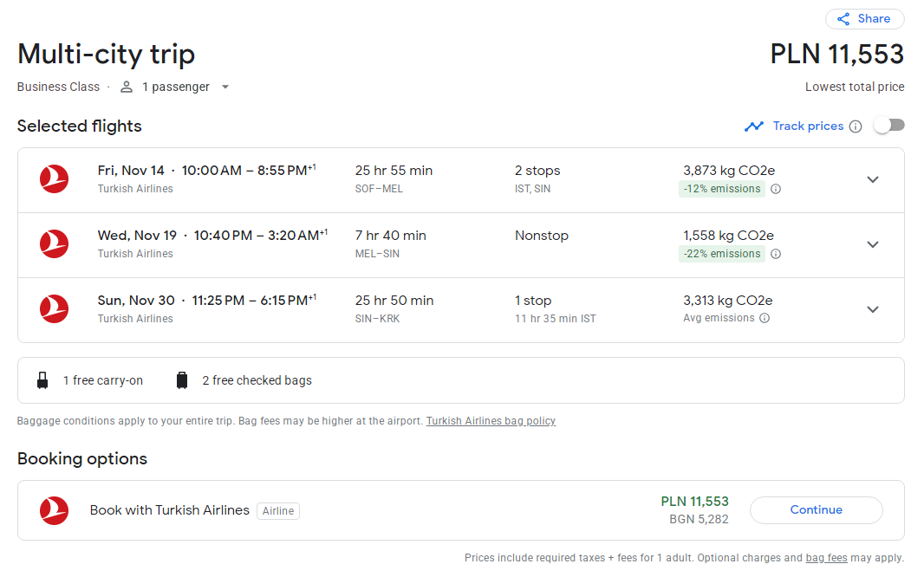This screenshot has width=924, height=577.
Task: Click the Share button
Action: 864,19
